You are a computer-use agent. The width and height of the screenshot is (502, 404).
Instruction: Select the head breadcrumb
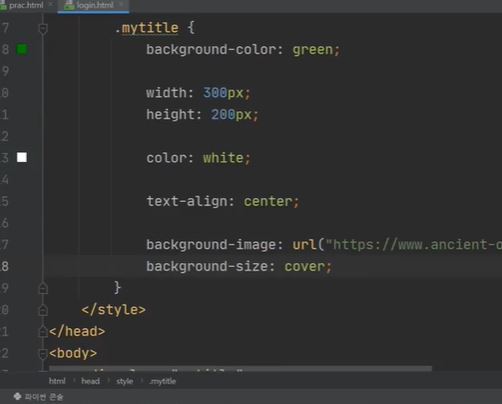pos(90,381)
